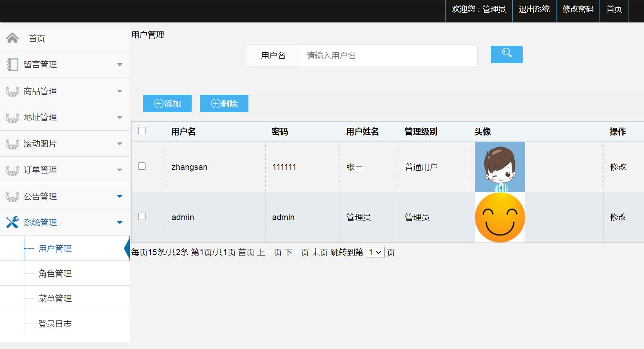
Task: Open the 留言管理 menu label
Action: pyautogui.click(x=40, y=64)
